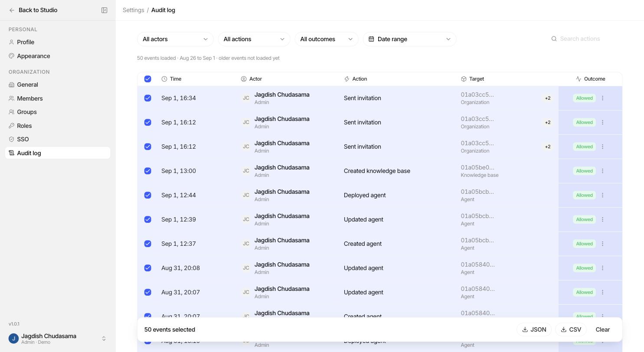The image size is (644, 352).
Task: Click the Members people icon in sidebar
Action: 11,98
